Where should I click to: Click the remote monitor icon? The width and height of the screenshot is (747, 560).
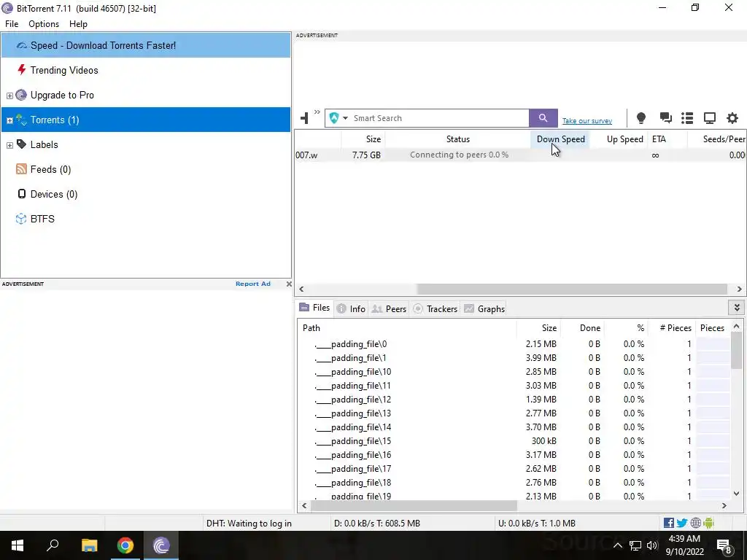[x=710, y=118]
